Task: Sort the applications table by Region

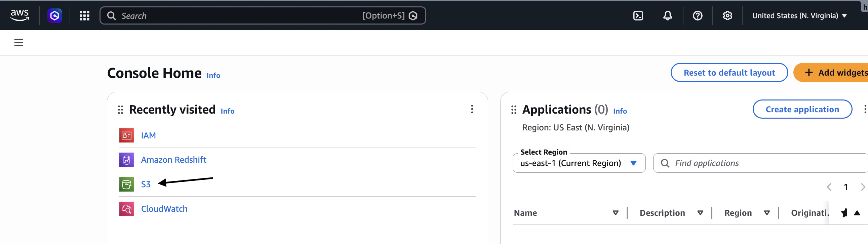Action: coord(766,213)
